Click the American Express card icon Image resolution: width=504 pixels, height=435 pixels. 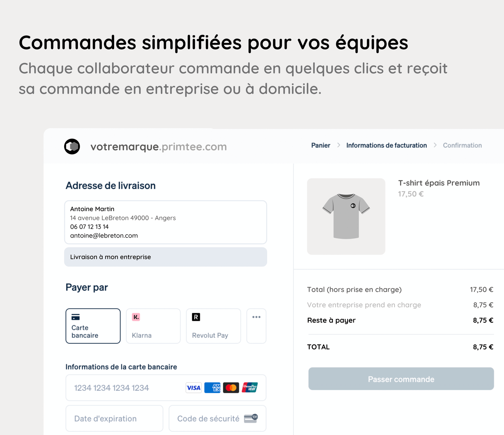click(x=212, y=388)
